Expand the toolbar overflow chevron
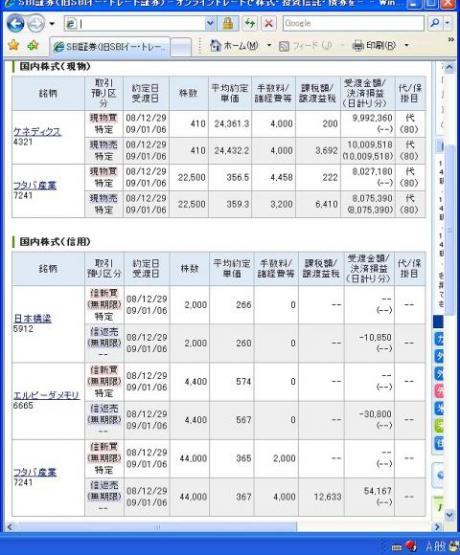 451,39
